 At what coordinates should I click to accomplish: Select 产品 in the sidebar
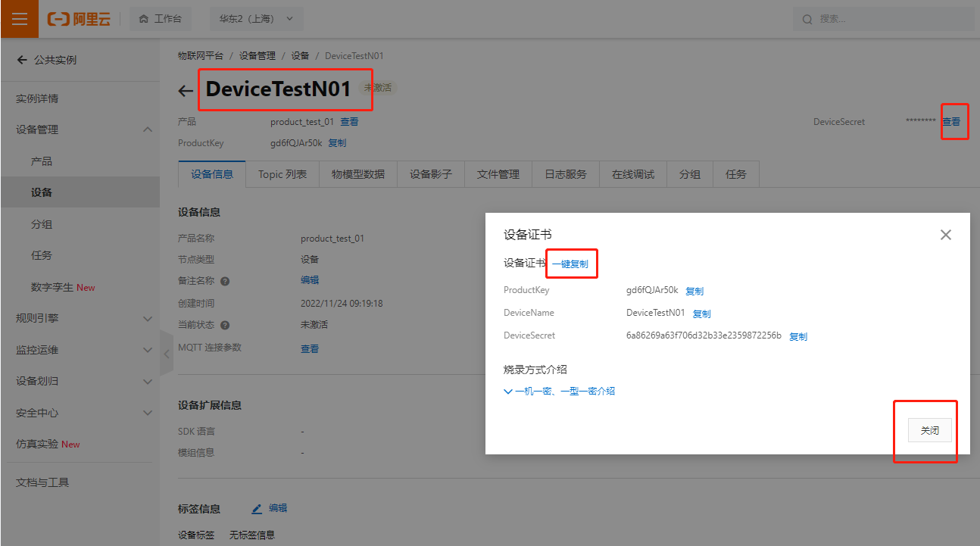[42, 161]
